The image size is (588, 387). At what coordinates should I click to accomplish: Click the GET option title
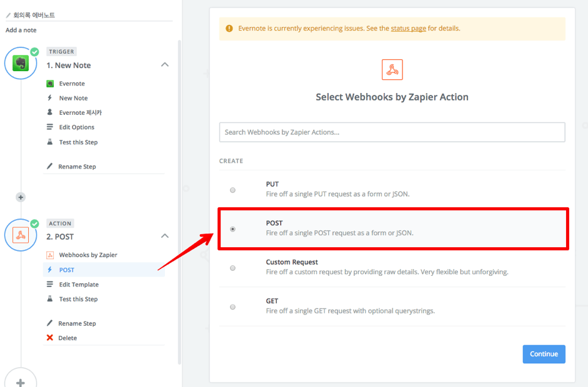tap(272, 301)
